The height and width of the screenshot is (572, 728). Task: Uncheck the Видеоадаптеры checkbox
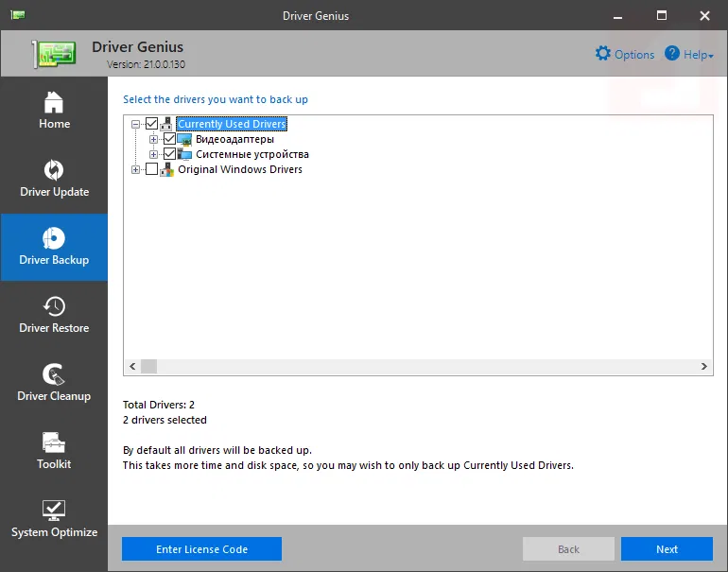coord(169,139)
